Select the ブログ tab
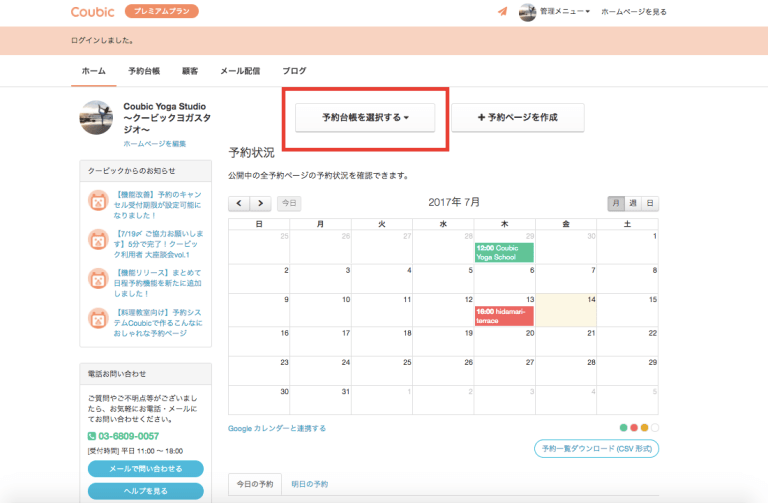The image size is (768, 503). [x=294, y=71]
